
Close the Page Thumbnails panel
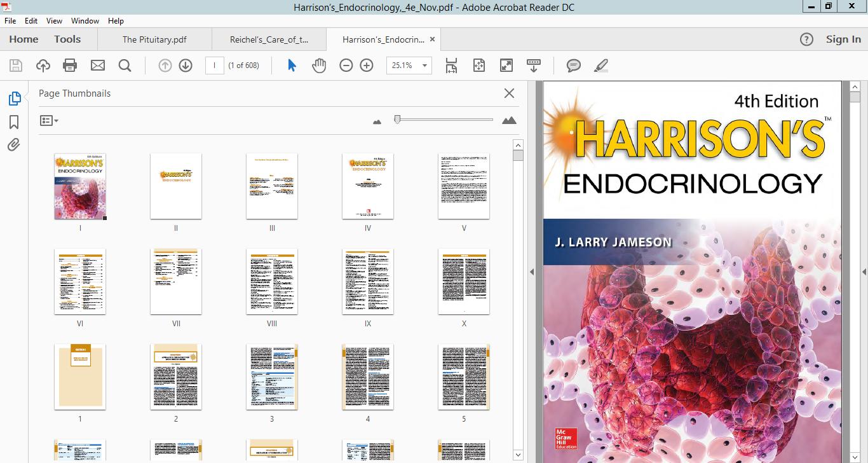[509, 93]
